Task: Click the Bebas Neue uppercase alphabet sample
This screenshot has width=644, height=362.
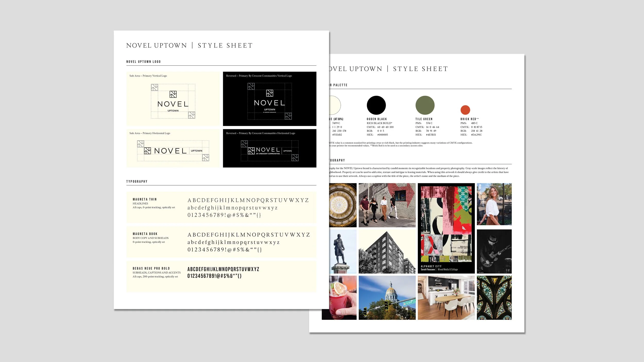Action: coord(223,269)
